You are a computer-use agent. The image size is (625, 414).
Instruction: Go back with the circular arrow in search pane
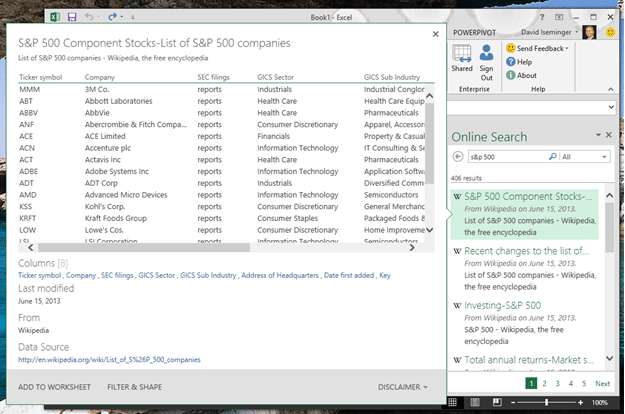(458, 157)
